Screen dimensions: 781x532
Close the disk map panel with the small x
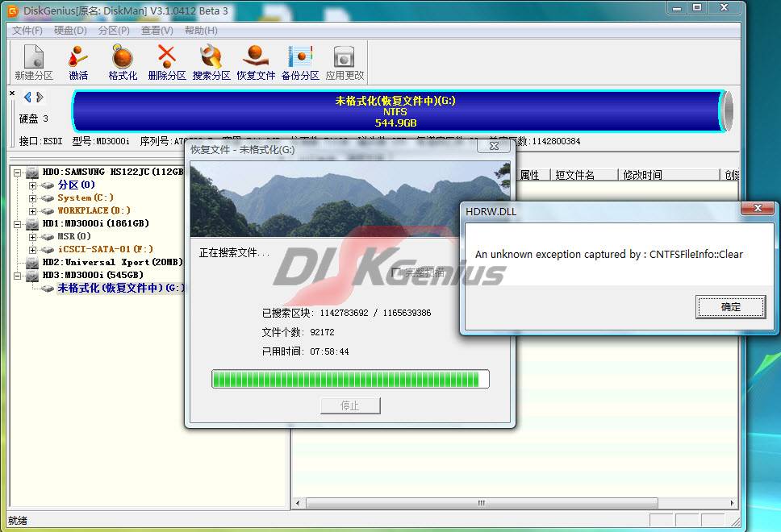[12, 93]
